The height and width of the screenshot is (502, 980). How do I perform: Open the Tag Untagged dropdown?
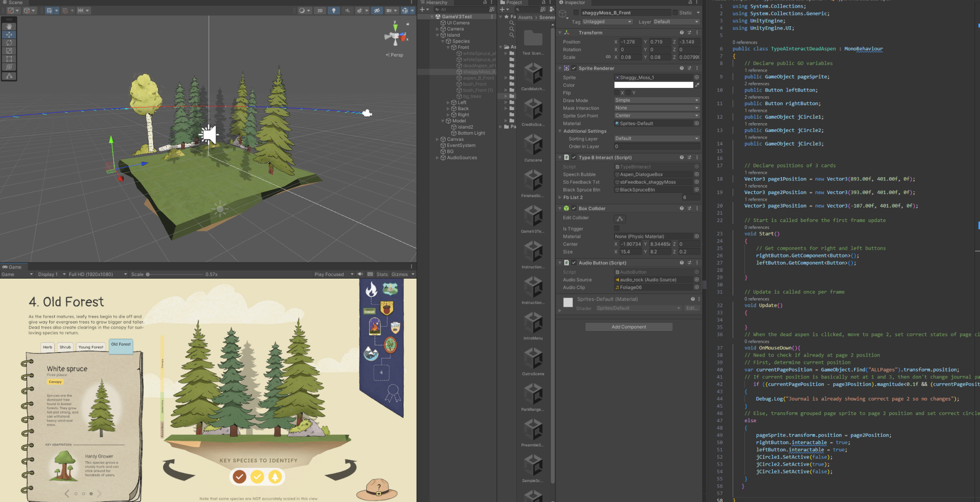pos(607,22)
